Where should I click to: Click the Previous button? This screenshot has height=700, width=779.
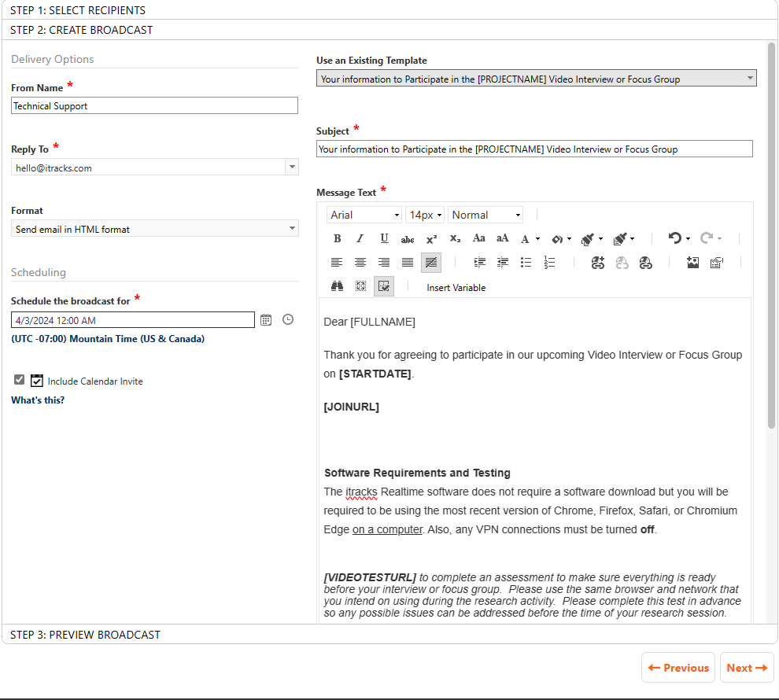(x=678, y=668)
